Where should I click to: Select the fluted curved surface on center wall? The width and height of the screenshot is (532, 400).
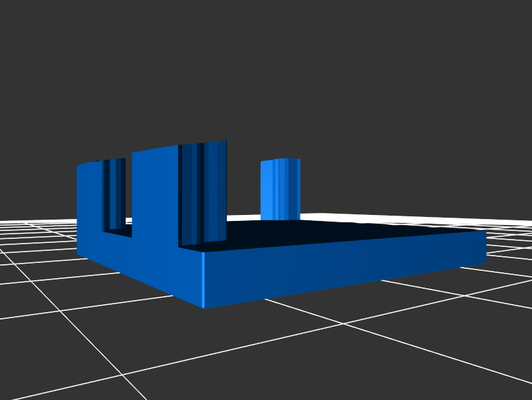coord(203,193)
